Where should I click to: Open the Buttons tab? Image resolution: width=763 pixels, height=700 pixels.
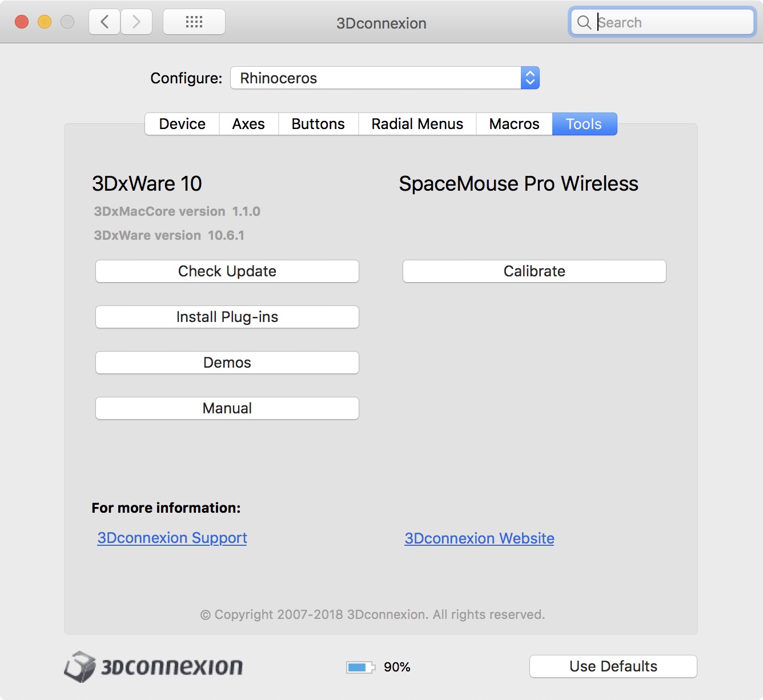[x=318, y=124]
